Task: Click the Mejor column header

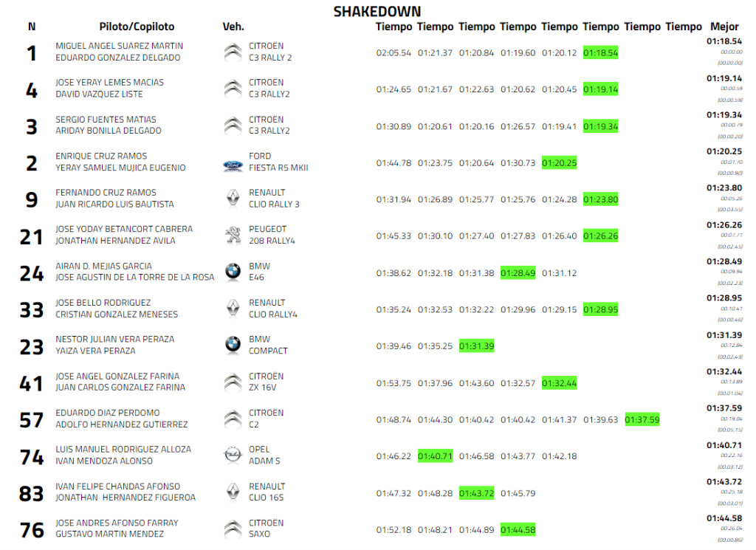Action: [724, 27]
